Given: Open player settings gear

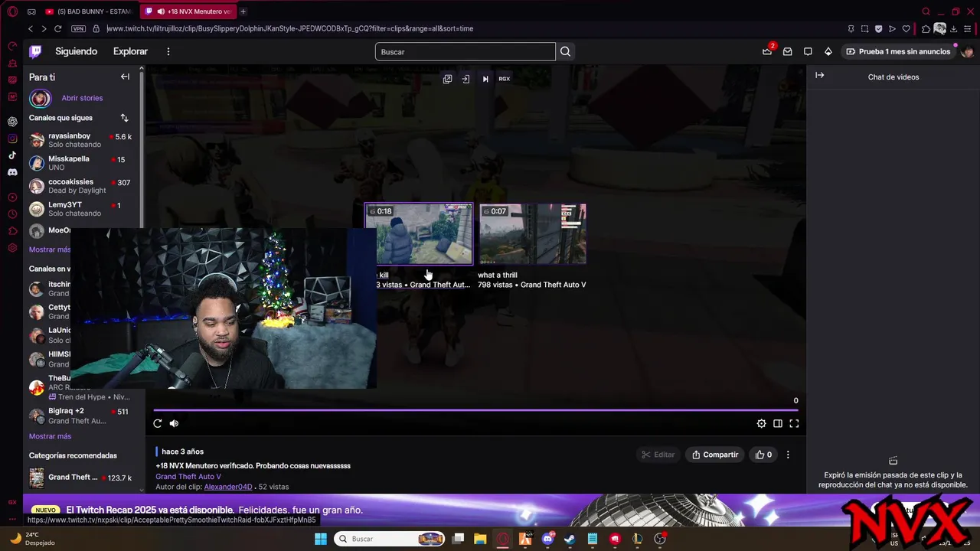Looking at the screenshot, I should pyautogui.click(x=761, y=423).
